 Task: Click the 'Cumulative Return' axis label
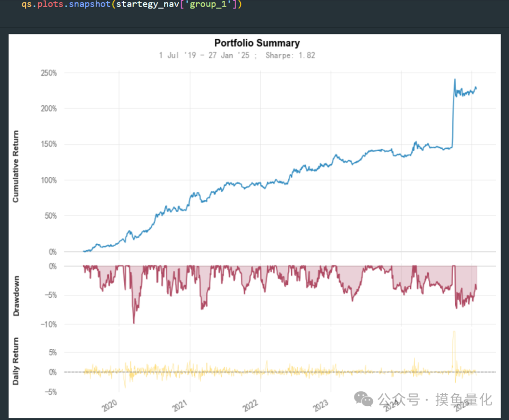pos(16,166)
